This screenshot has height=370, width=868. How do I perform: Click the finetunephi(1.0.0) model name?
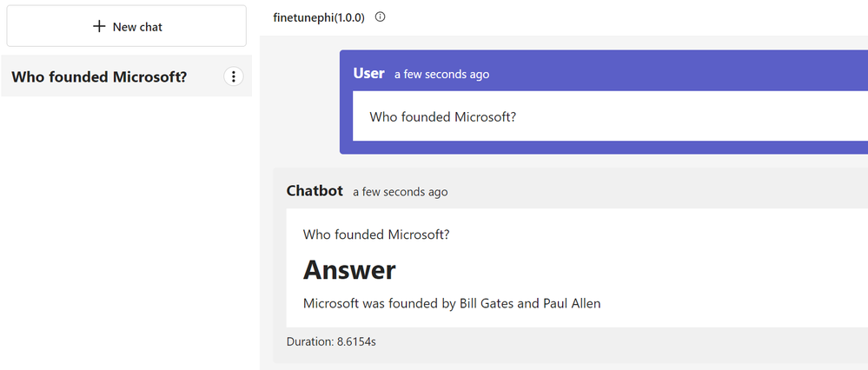tap(319, 17)
